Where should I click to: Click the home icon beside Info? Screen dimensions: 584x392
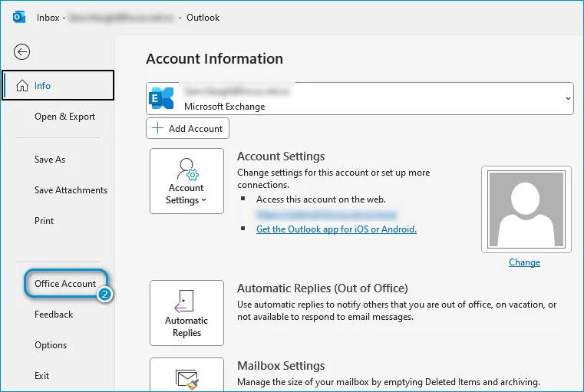click(21, 86)
